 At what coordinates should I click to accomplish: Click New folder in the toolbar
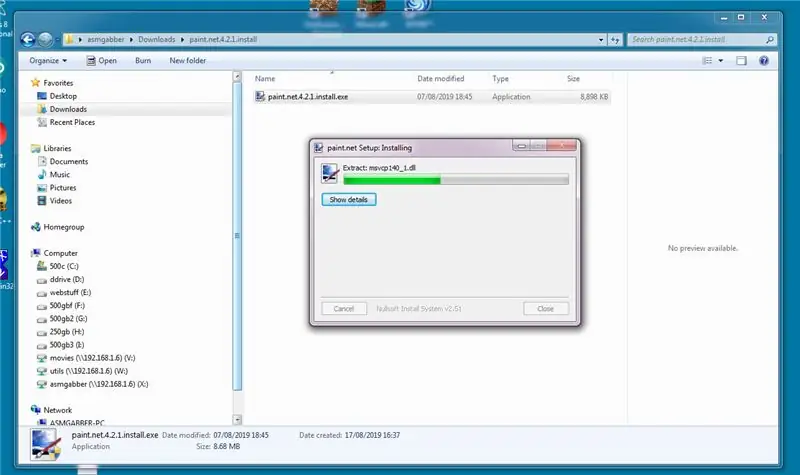point(188,60)
